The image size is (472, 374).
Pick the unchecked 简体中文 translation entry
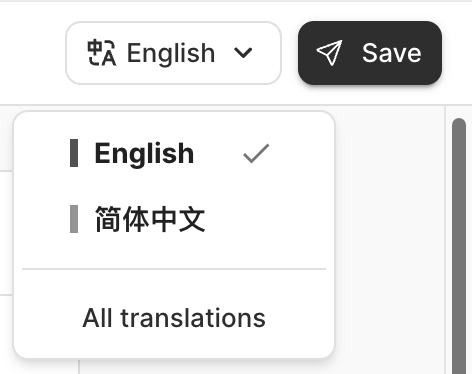[174, 219]
